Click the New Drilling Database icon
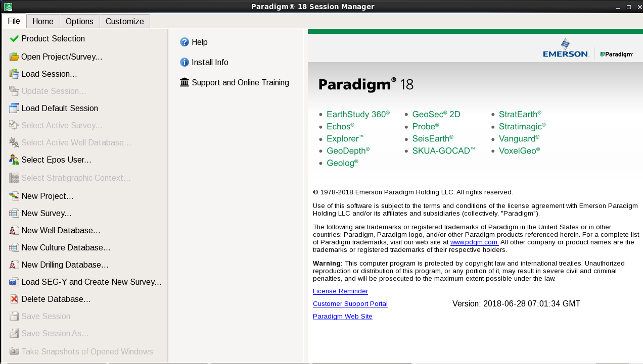The image size is (643, 364). click(x=14, y=265)
